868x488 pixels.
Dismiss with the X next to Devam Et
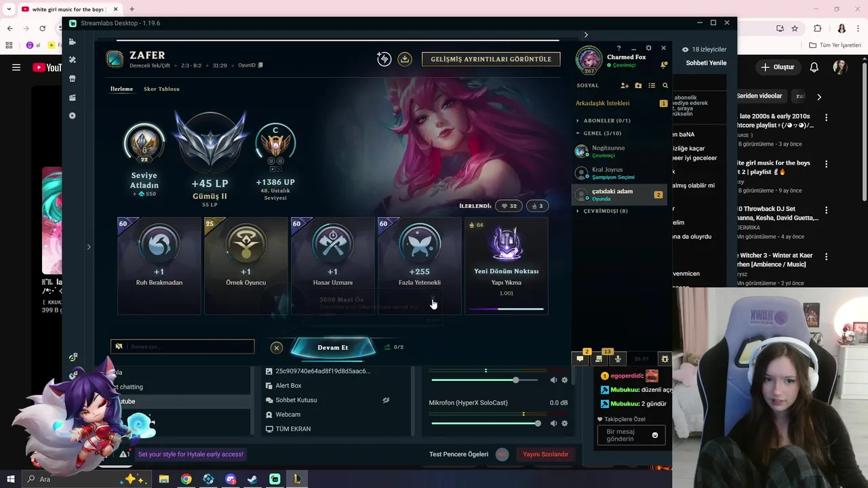[x=276, y=348]
